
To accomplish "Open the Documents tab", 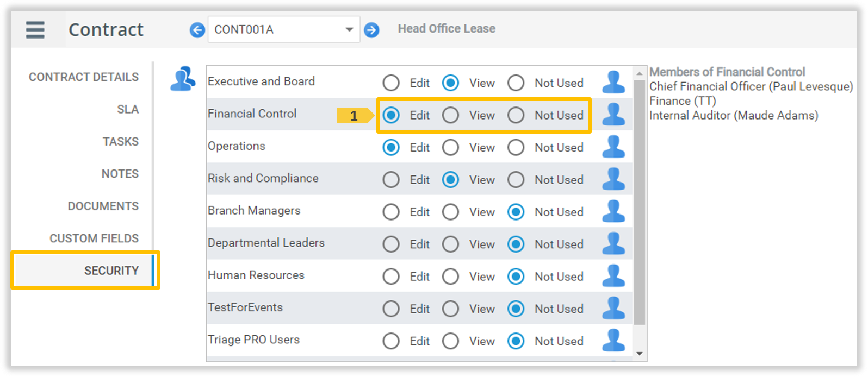I will 103,206.
